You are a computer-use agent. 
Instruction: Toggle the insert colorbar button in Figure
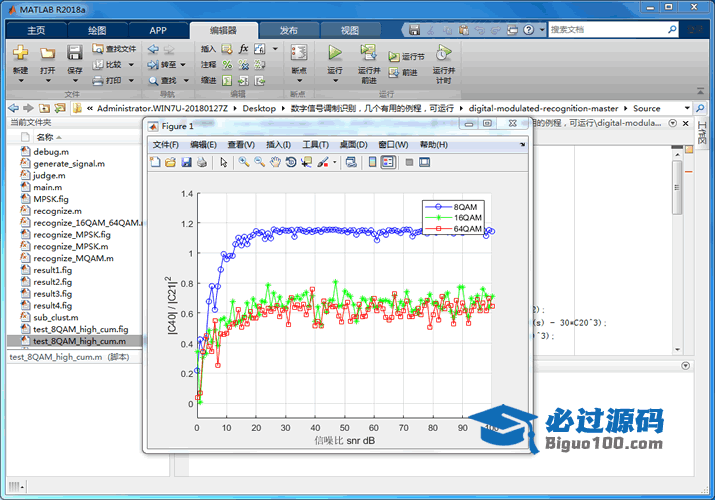coord(372,162)
